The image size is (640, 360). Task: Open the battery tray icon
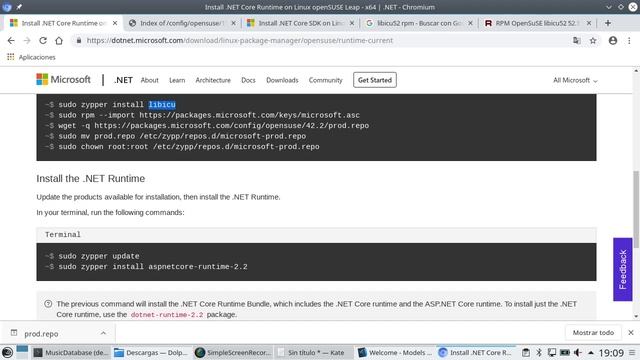coord(565,353)
